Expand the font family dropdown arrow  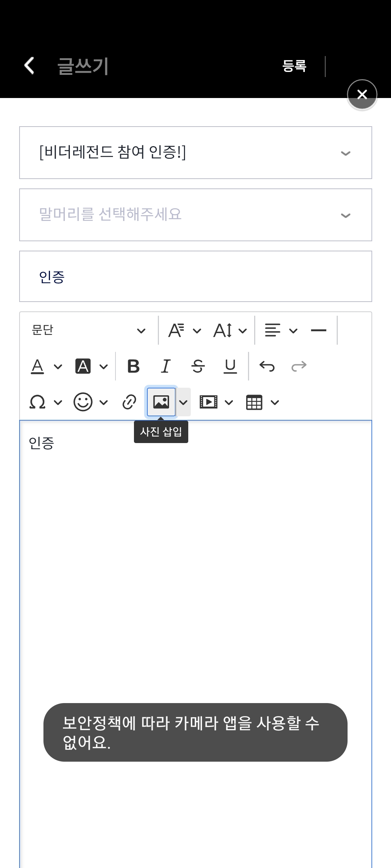[x=197, y=331]
